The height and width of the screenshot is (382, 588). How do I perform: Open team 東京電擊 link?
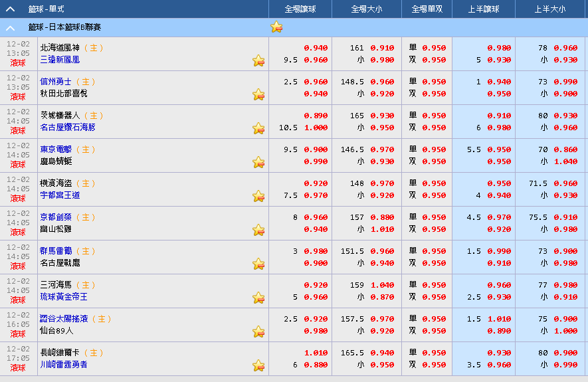56,149
